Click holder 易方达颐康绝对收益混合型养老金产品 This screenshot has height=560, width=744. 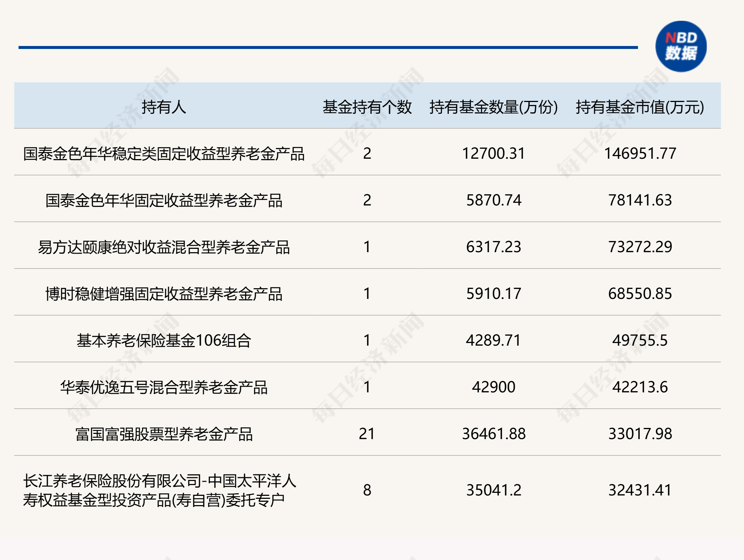pyautogui.click(x=164, y=247)
